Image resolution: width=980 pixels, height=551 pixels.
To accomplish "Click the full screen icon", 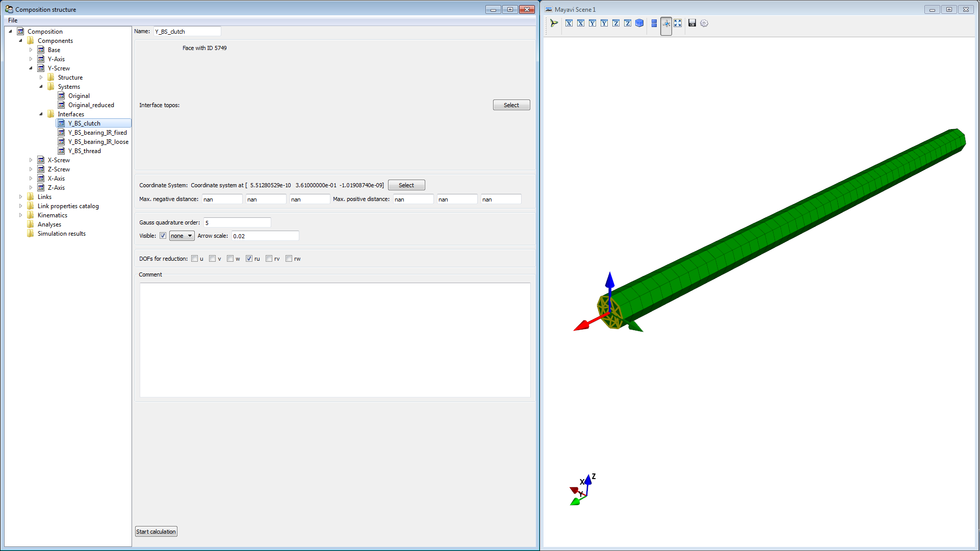I will click(x=678, y=23).
